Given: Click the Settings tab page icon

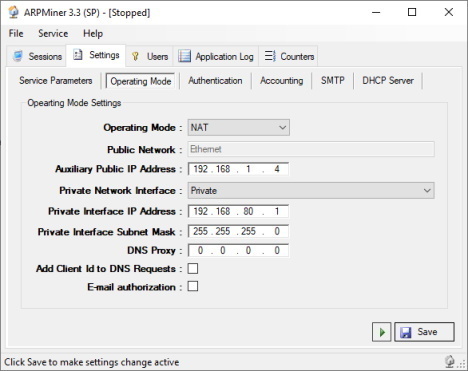Looking at the screenshot, I should point(78,54).
